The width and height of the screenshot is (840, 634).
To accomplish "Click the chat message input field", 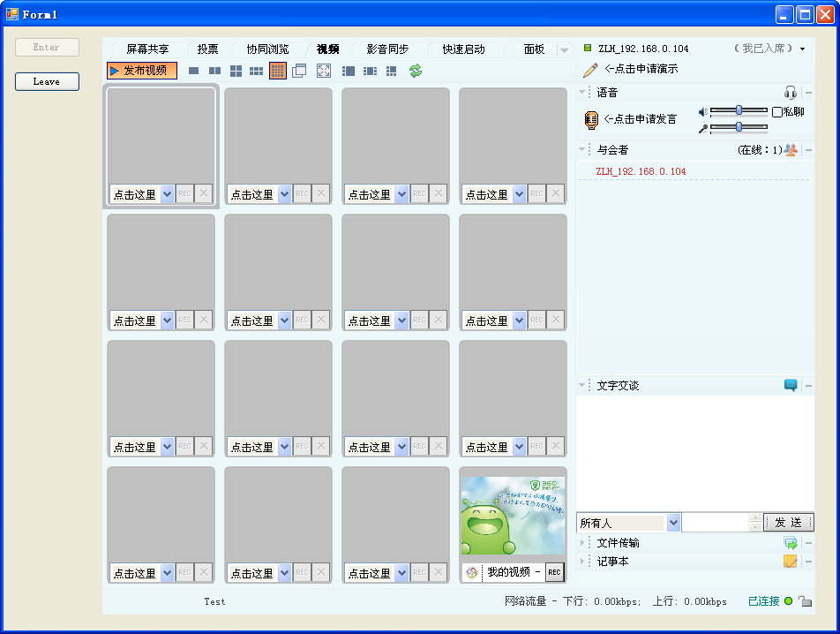I will tap(715, 523).
